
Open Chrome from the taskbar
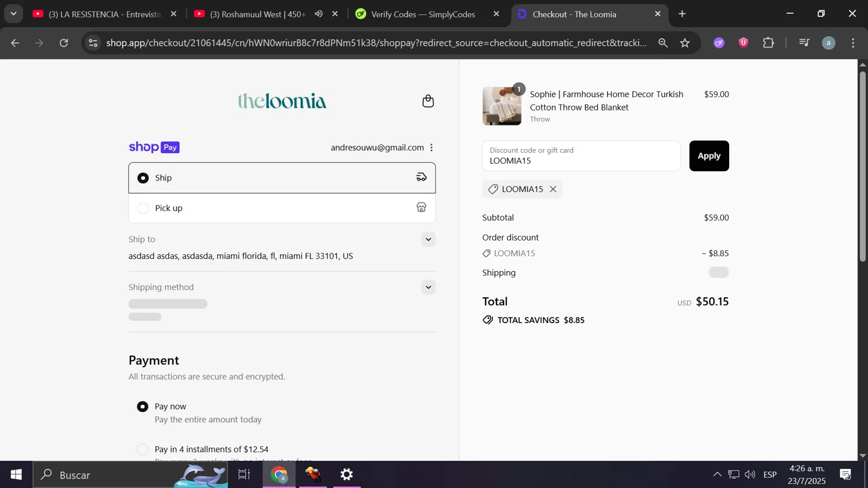(x=279, y=475)
